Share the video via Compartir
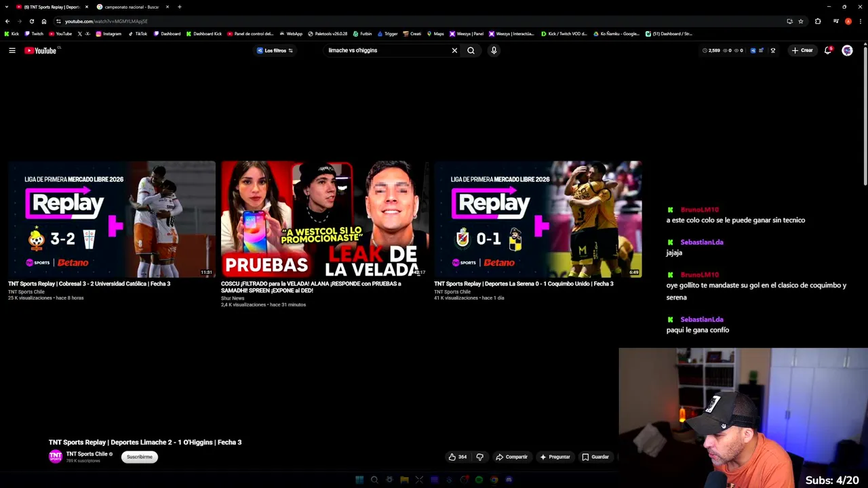The image size is (868, 488). coord(511,457)
